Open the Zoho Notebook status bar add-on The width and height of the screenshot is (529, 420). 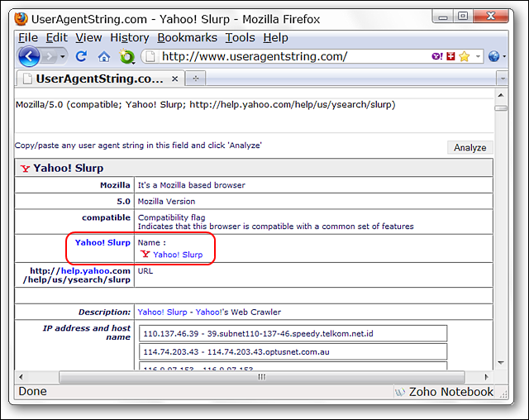[444, 392]
